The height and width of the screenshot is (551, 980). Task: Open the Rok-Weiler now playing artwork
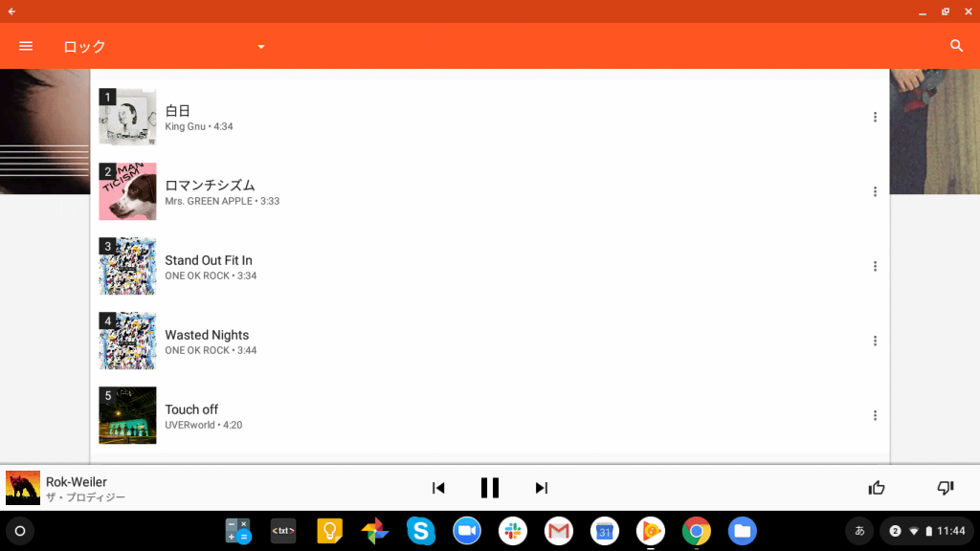point(23,488)
